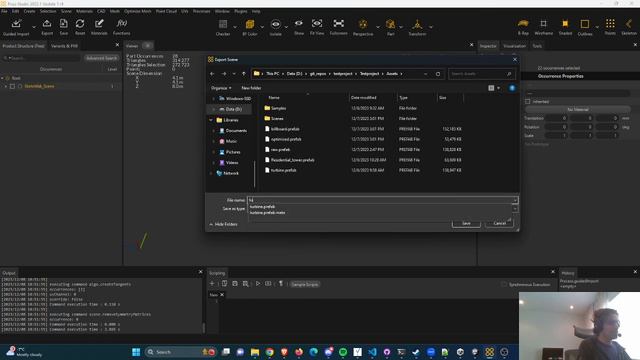Choose the turbine.prefab.meta suggestion
The image size is (640, 360).
[x=267, y=213]
